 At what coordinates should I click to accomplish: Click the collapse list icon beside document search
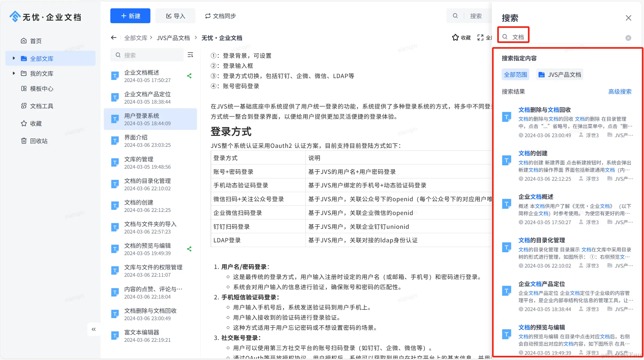[x=190, y=55]
